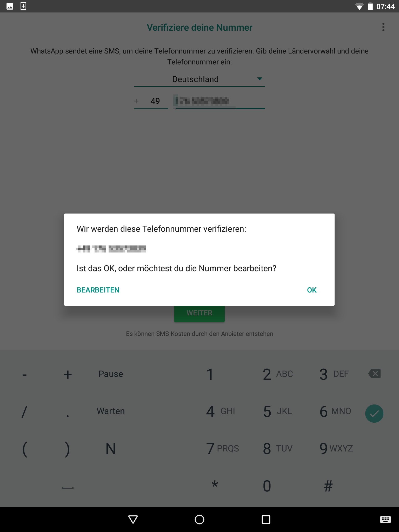Image resolution: width=399 pixels, height=532 pixels.
Task: Tap the Android back navigation triangle
Action: click(133, 520)
